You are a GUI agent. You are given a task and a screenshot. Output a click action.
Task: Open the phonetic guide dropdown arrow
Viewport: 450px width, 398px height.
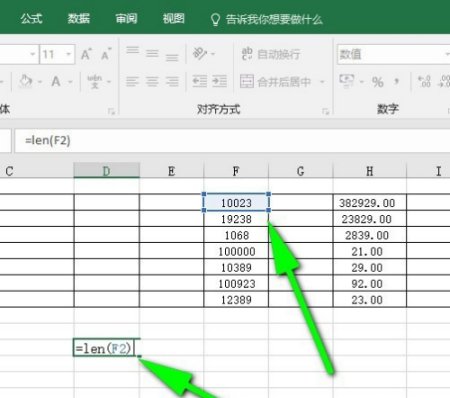point(109,82)
